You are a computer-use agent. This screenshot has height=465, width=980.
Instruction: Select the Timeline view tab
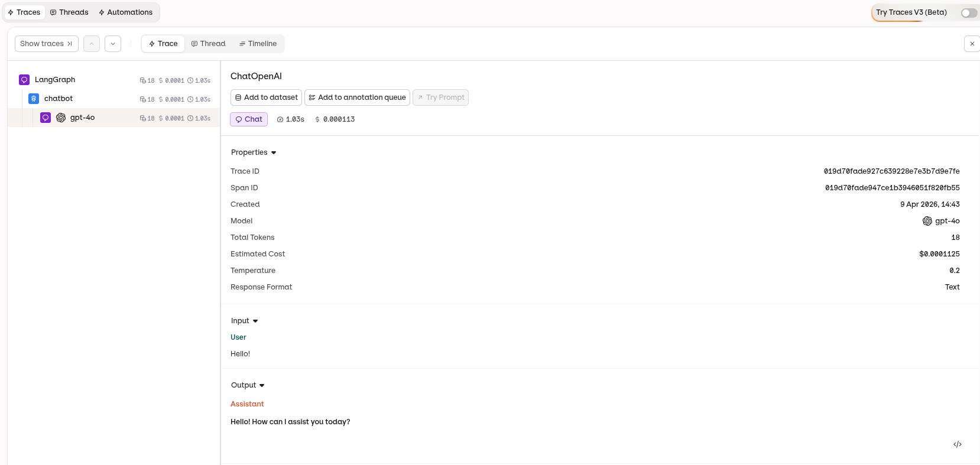point(258,44)
